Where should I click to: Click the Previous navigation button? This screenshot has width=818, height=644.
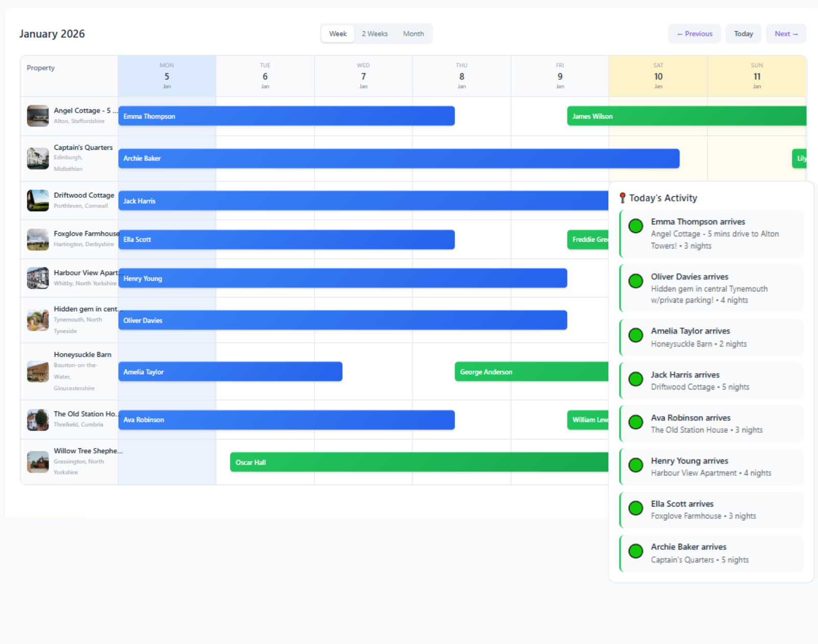(694, 33)
